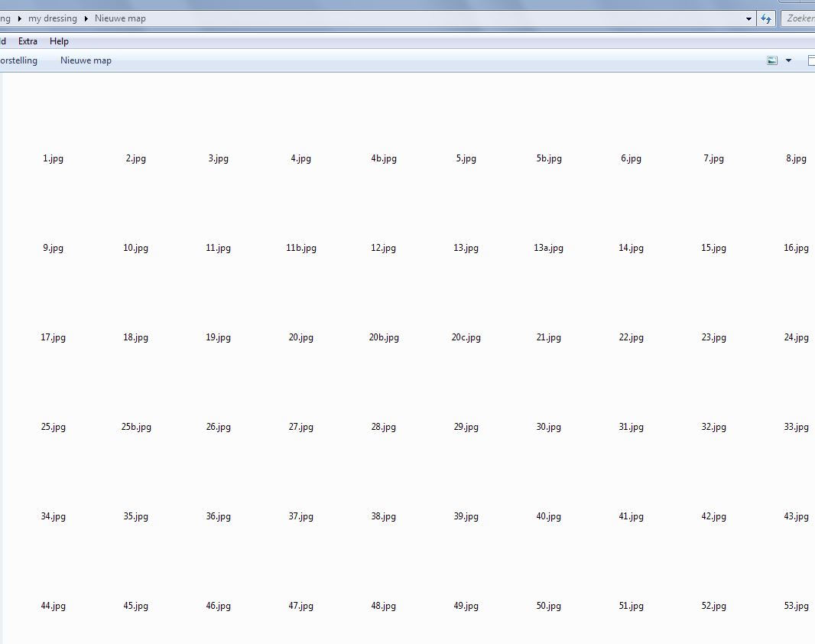Expand arrow before 'Nieuwe map' breadcrumb

point(86,18)
